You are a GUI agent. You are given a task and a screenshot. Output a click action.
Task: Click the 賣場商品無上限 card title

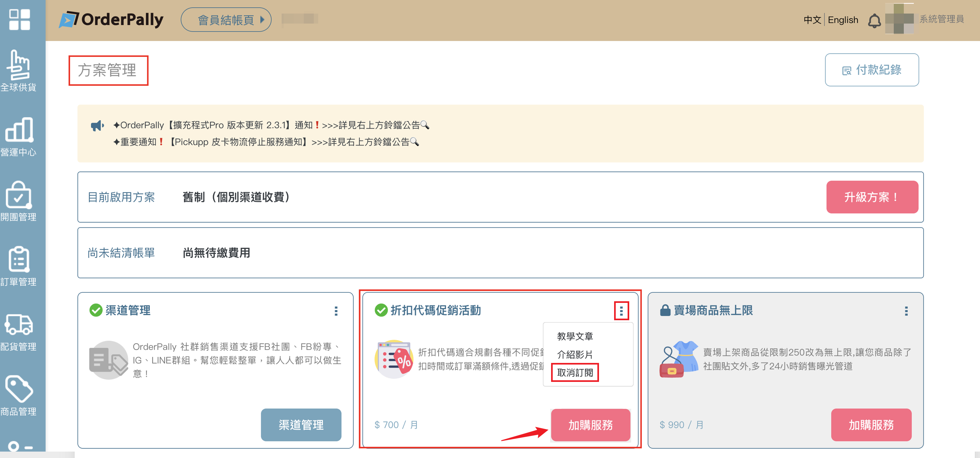click(713, 310)
